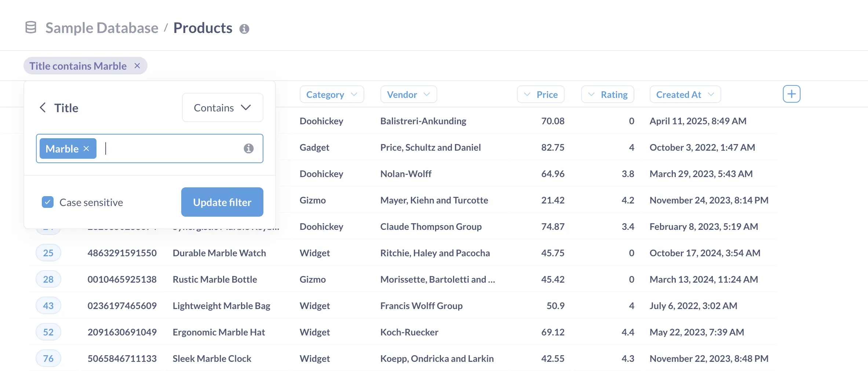Uncheck the Case sensitive checkbox
868x371 pixels.
click(x=48, y=202)
